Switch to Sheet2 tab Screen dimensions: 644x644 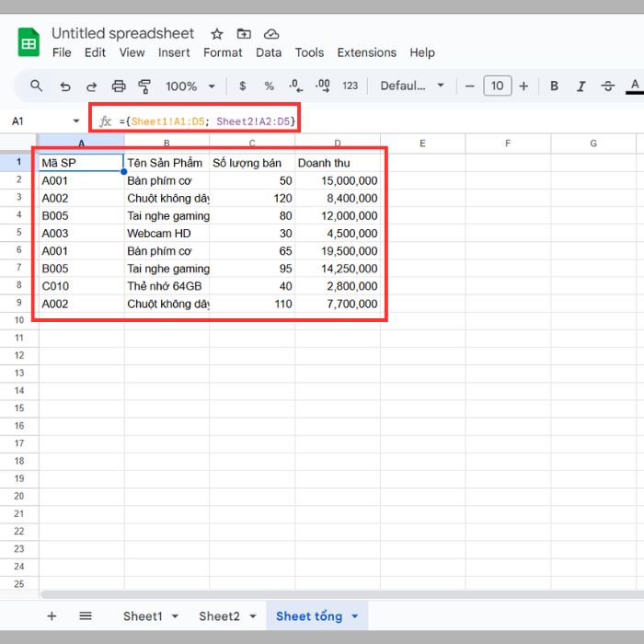(x=219, y=616)
